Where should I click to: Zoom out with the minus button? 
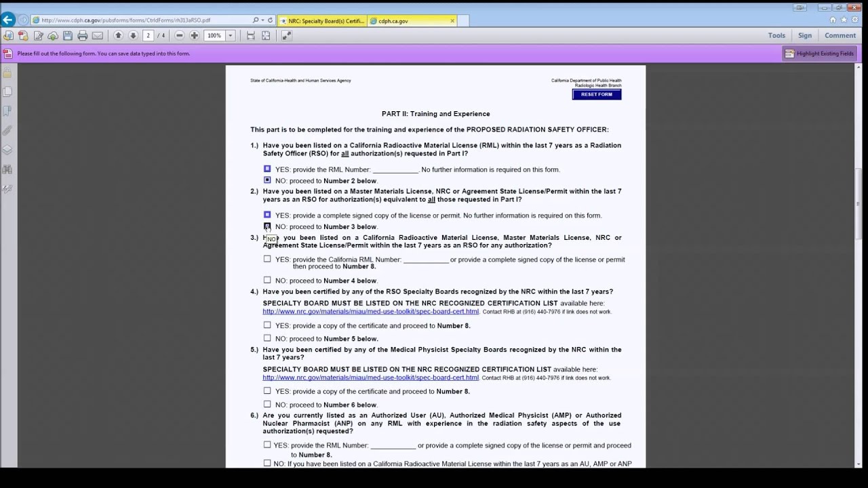(179, 35)
